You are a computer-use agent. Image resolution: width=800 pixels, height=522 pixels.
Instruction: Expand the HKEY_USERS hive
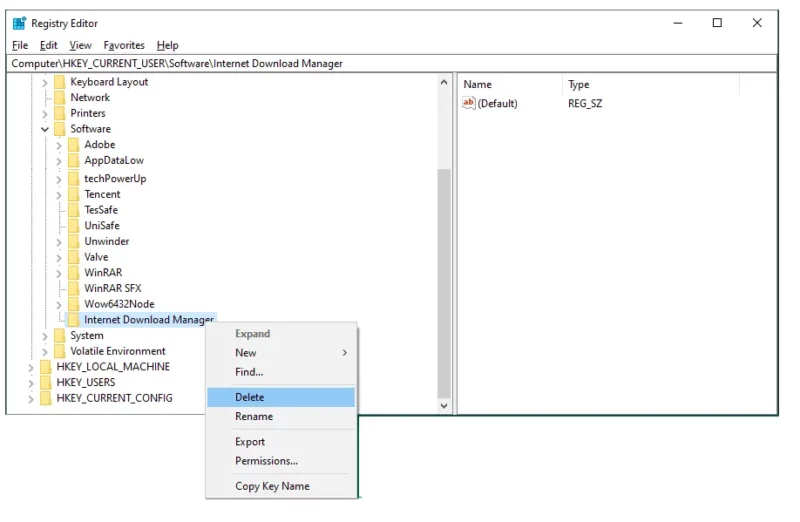tap(31, 383)
